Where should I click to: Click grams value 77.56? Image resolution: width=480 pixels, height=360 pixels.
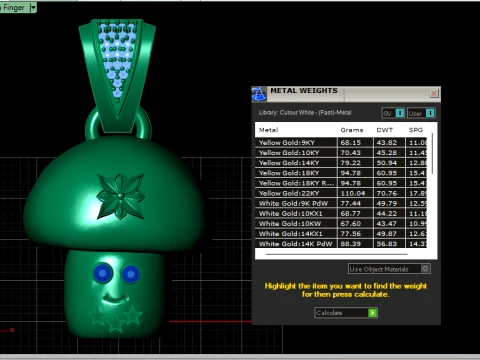pos(350,233)
